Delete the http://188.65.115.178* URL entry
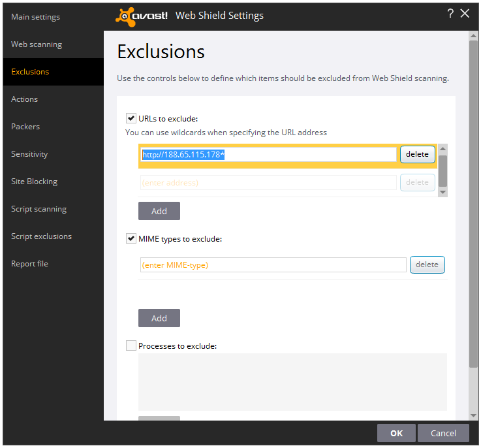This screenshot has height=448, width=481. click(418, 154)
